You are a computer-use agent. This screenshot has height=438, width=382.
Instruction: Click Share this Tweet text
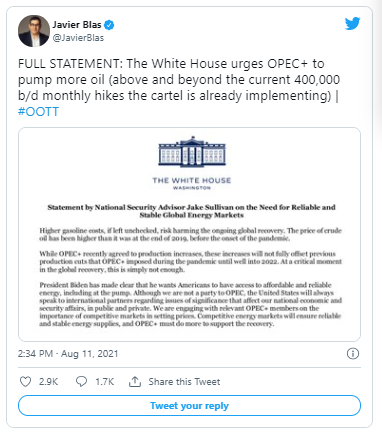pos(184,382)
